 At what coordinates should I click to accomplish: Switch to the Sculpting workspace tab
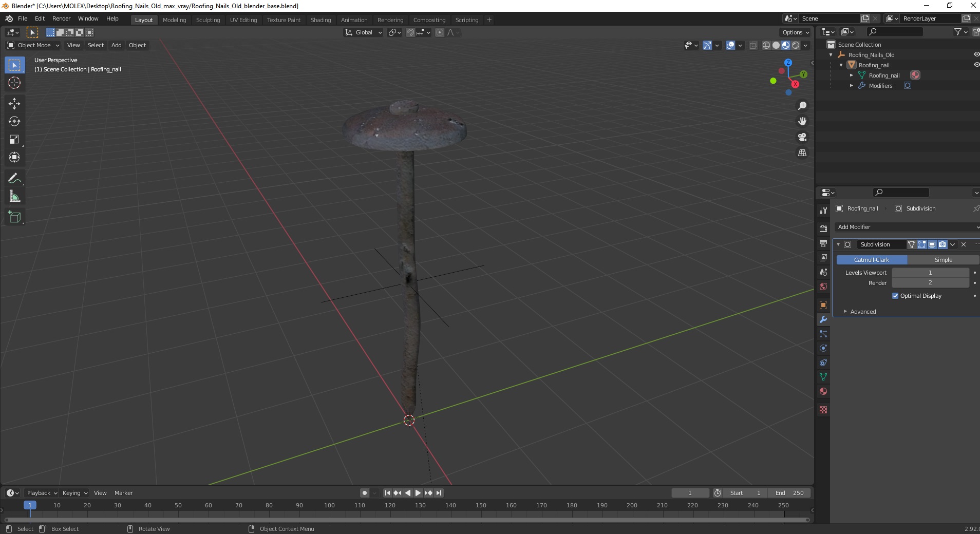pyautogui.click(x=208, y=20)
